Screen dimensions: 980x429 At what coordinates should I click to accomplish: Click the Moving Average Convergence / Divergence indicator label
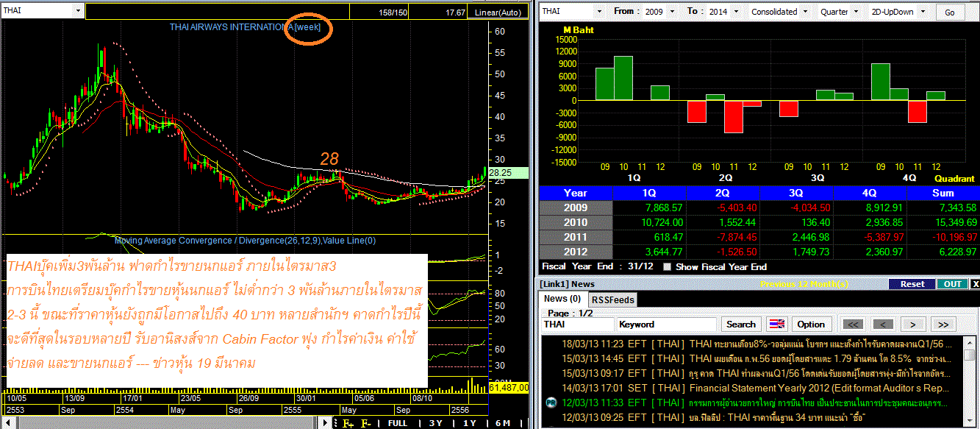246,240
